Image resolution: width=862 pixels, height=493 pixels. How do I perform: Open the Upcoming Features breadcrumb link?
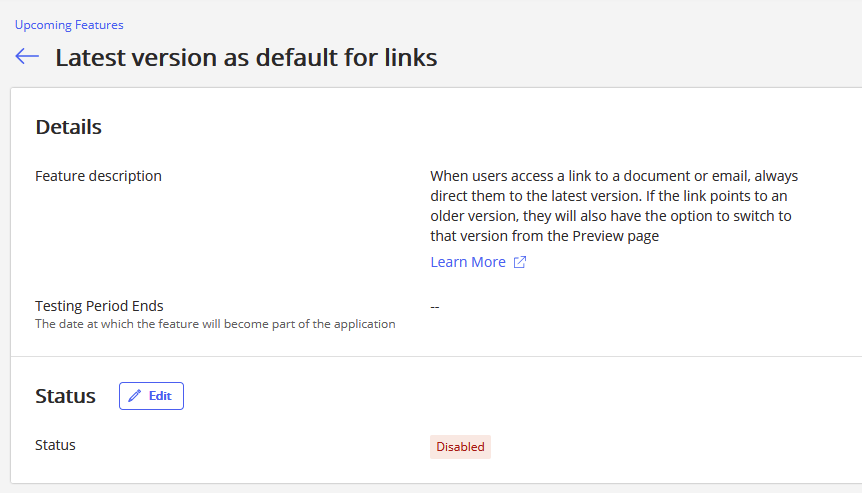(x=69, y=25)
